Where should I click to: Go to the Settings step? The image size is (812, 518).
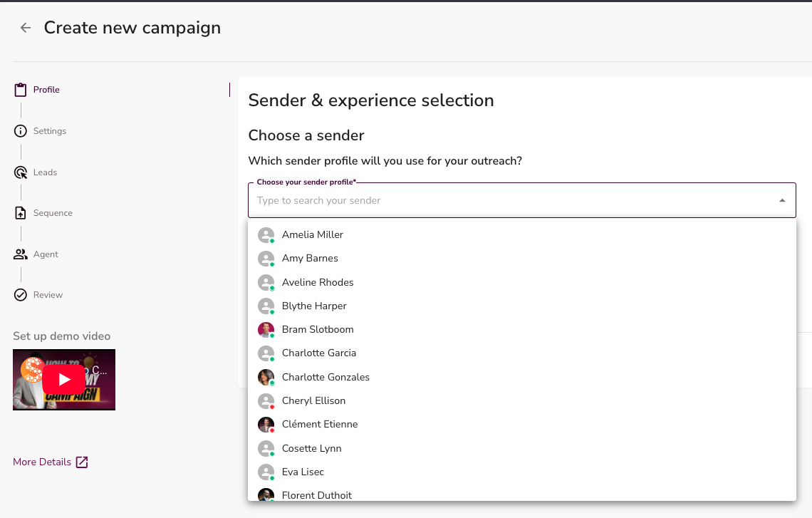[50, 131]
